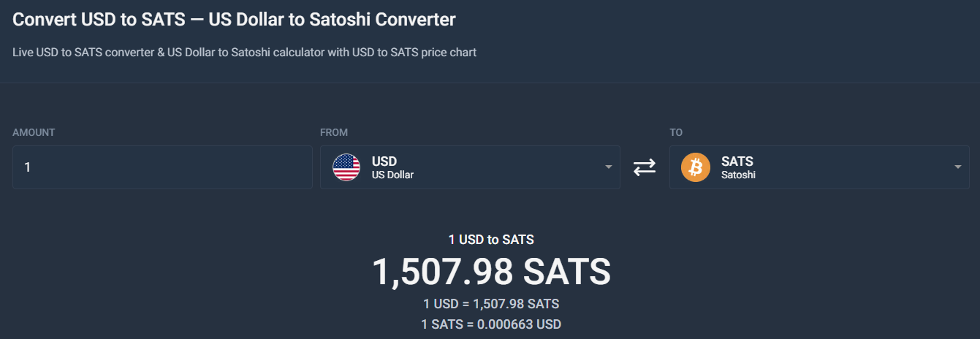The width and height of the screenshot is (980, 339).
Task: Click "US Dollar" name under the USD code
Action: coord(392,175)
